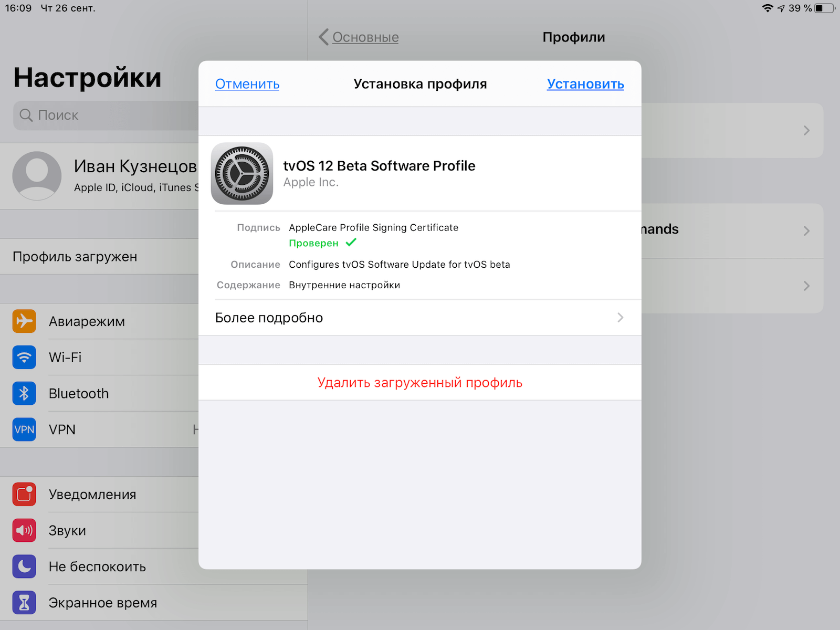Image resolution: width=840 pixels, height=630 pixels.
Task: Tap Иван Кузнецов avatar picture
Action: pos(37,176)
